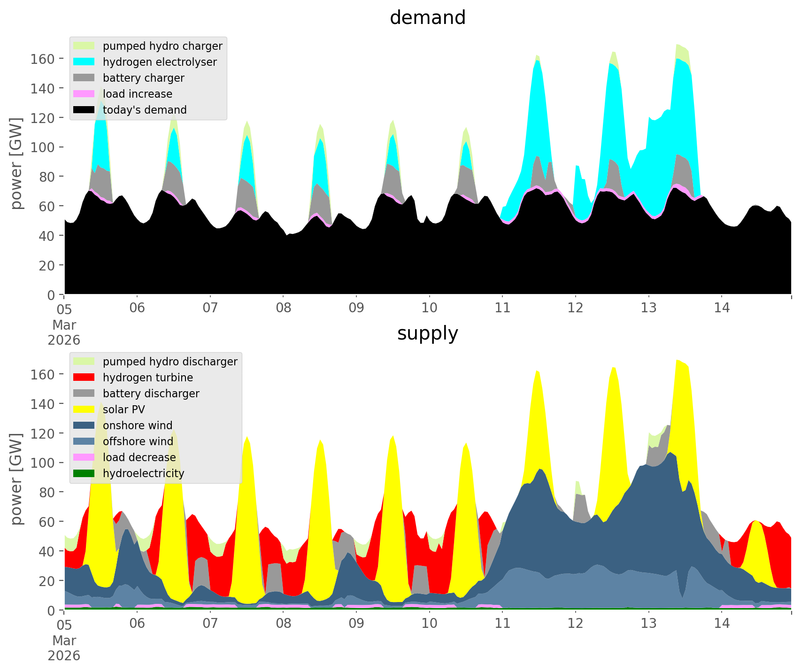Click the 'demand' chart title
The height and width of the screenshot is (672, 801).
[427, 18]
